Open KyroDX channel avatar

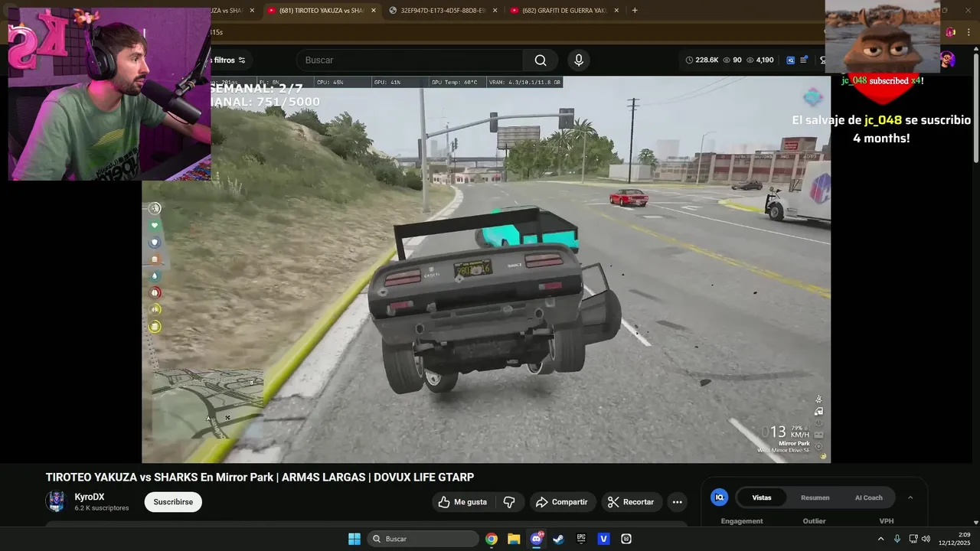pos(56,501)
